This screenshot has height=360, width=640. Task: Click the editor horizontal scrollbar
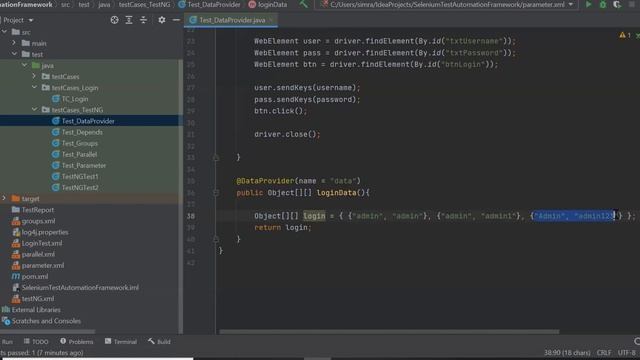[389, 332]
